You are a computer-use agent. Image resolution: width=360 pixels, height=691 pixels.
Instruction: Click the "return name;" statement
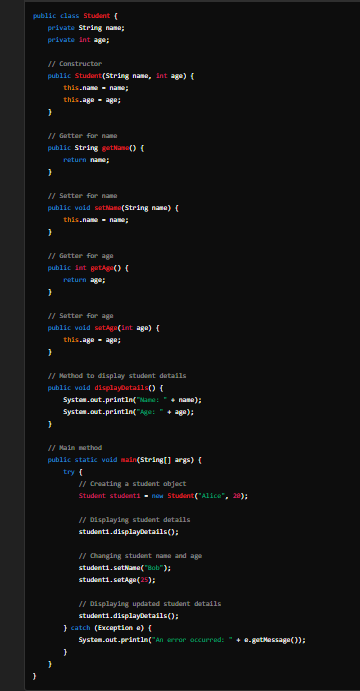point(86,160)
